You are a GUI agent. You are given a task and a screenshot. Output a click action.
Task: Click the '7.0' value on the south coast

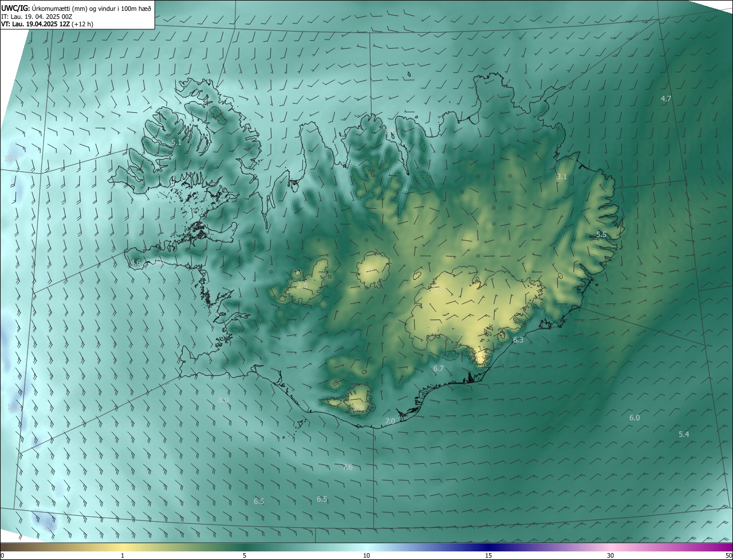390,421
